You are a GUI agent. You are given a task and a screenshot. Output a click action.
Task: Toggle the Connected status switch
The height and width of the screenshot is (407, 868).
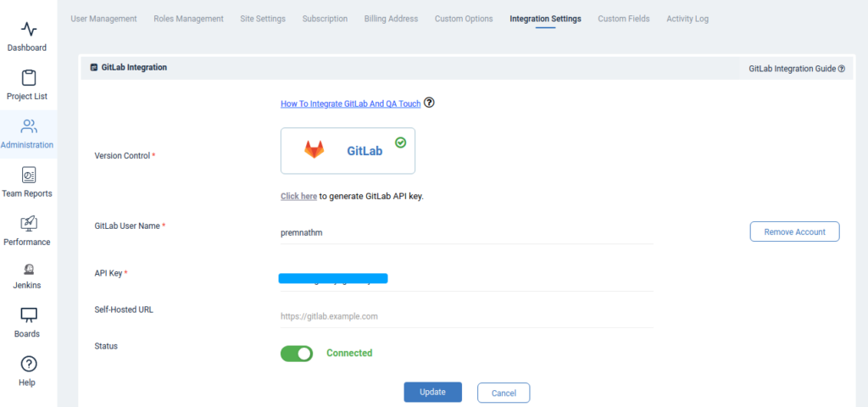click(x=297, y=354)
